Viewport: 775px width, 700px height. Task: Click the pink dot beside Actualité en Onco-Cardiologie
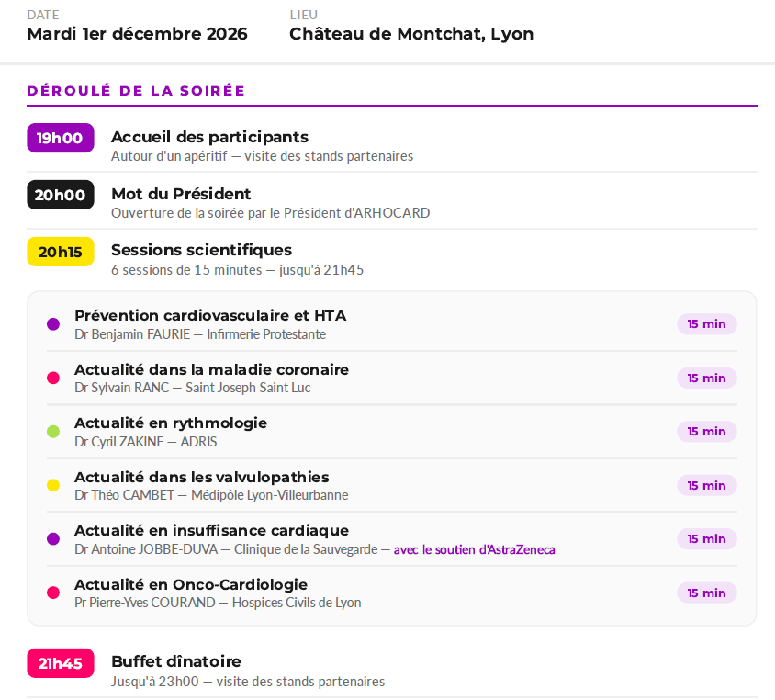coord(53,593)
